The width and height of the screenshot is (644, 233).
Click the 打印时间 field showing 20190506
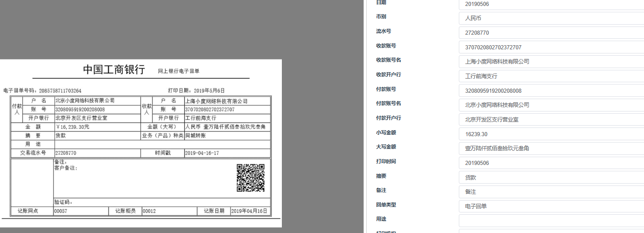tap(551, 163)
